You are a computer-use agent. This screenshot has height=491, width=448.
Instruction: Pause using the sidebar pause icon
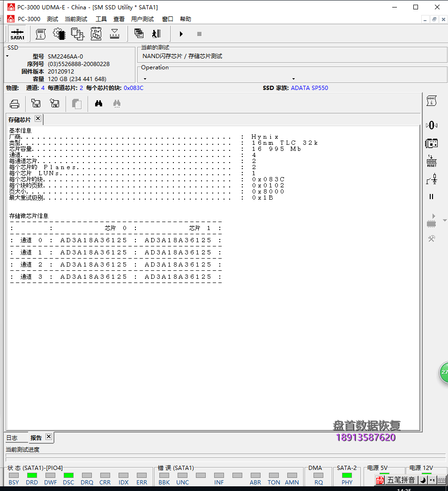[432, 197]
